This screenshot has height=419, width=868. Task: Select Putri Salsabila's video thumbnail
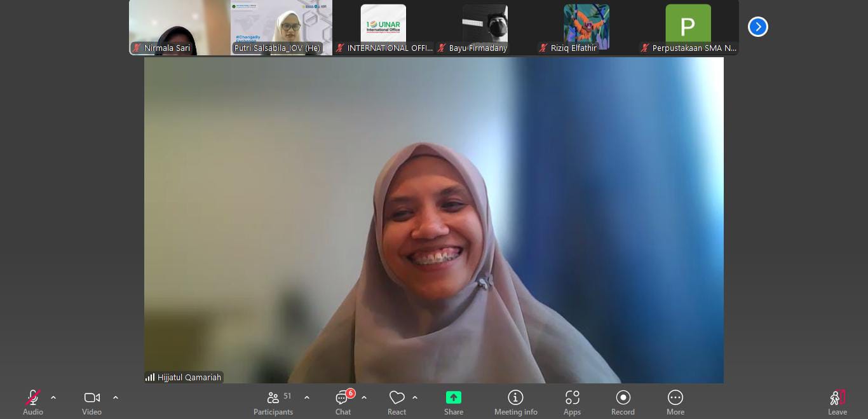pyautogui.click(x=281, y=27)
